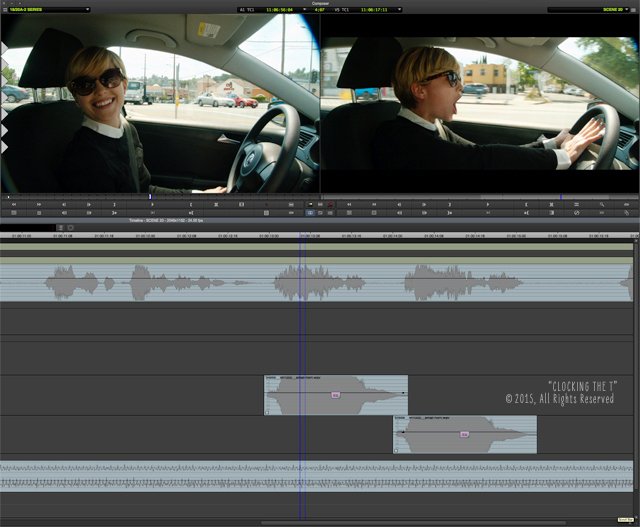Click the Composer window title

coord(320,3)
